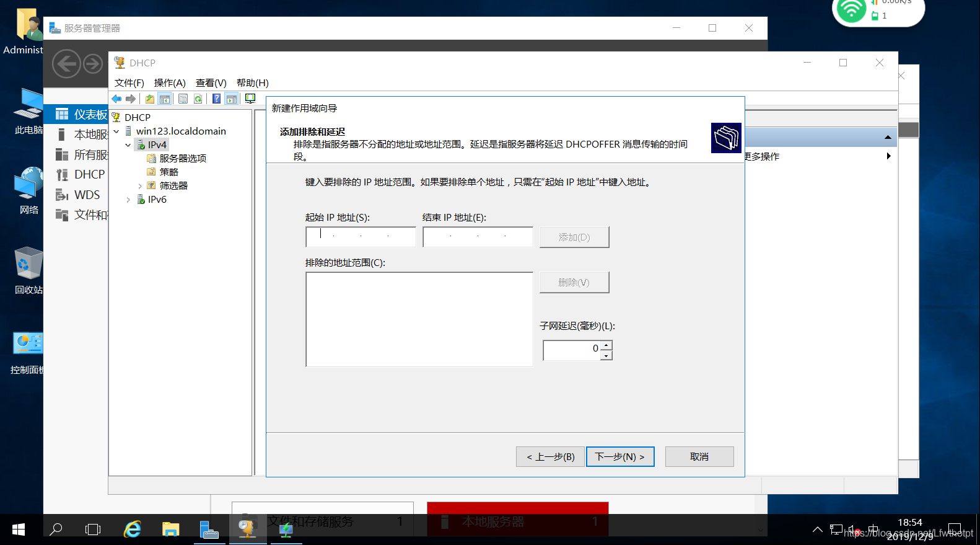The width and height of the screenshot is (980, 545).
Task: Click the 排除的地址范围 list box
Action: (419, 319)
